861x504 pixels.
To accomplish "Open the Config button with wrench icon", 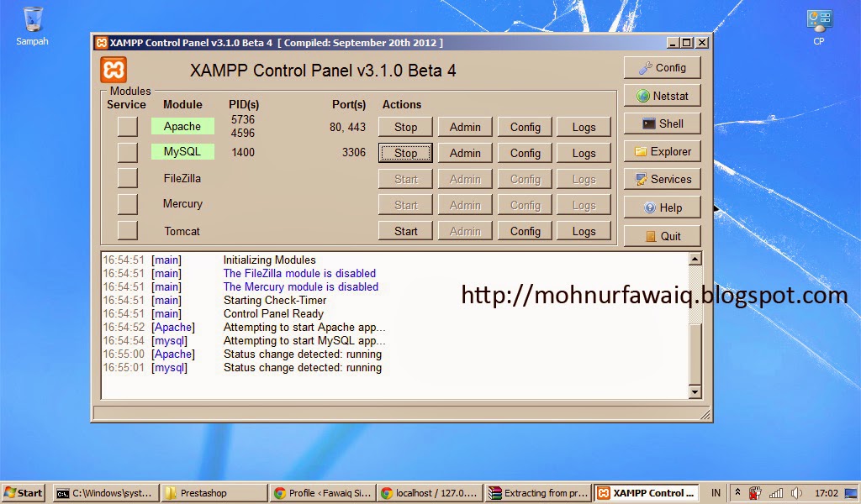I will (x=663, y=68).
